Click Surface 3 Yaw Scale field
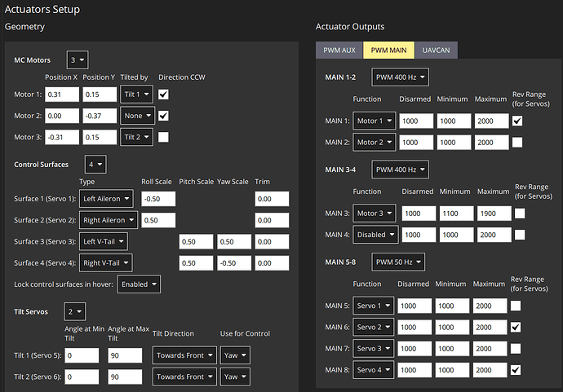The image size is (563, 392). tap(233, 241)
